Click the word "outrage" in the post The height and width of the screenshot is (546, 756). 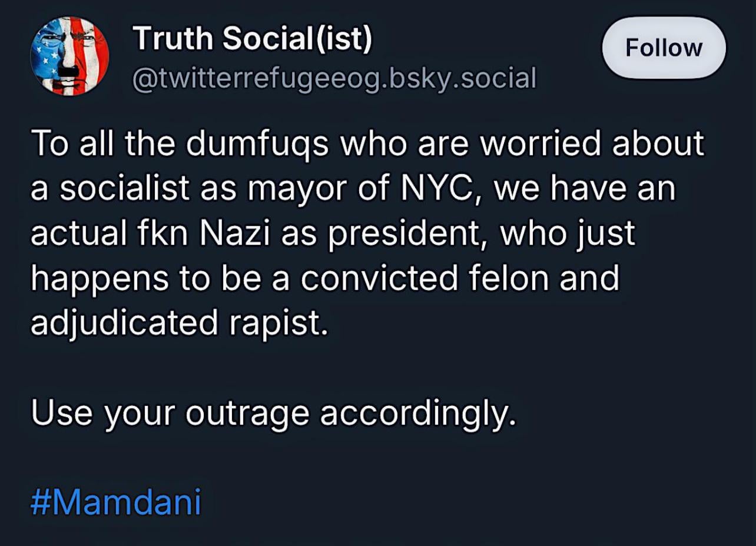pos(247,414)
